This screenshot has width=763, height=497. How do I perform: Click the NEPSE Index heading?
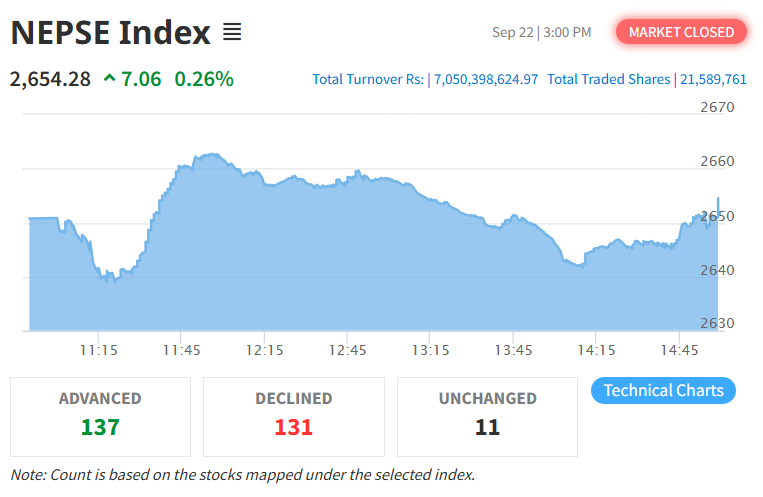(110, 33)
